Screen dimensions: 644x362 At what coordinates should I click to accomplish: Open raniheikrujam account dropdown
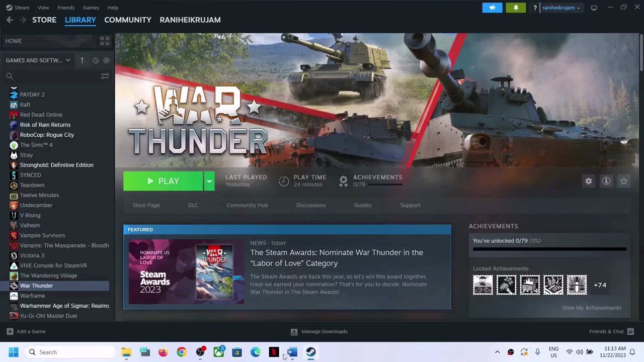561,8
